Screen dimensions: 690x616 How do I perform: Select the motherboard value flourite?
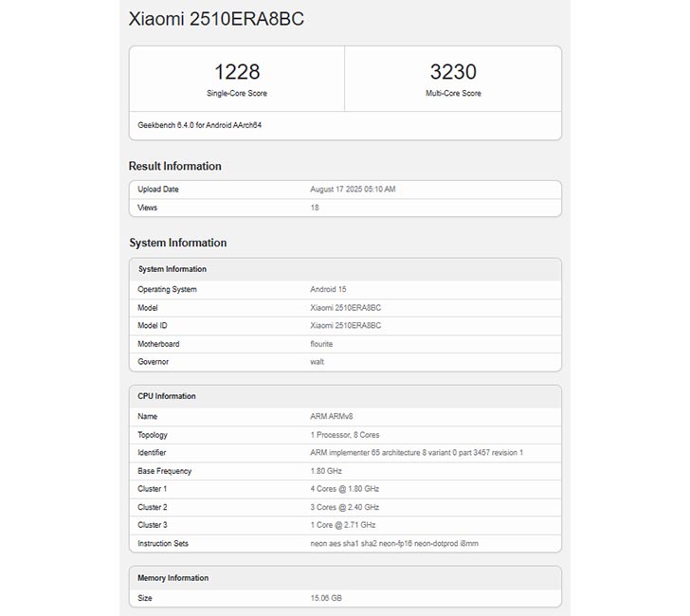click(321, 344)
